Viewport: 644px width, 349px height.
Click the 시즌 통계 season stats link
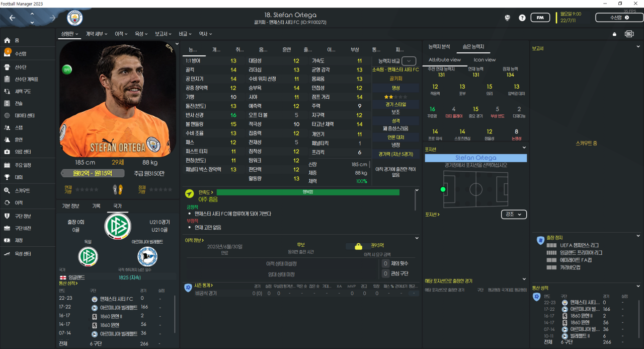[x=205, y=286]
